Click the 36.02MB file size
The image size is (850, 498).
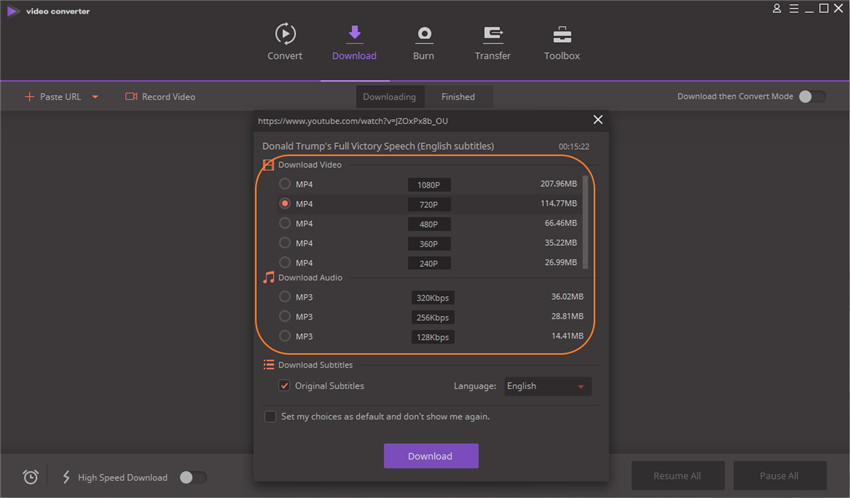tap(567, 296)
